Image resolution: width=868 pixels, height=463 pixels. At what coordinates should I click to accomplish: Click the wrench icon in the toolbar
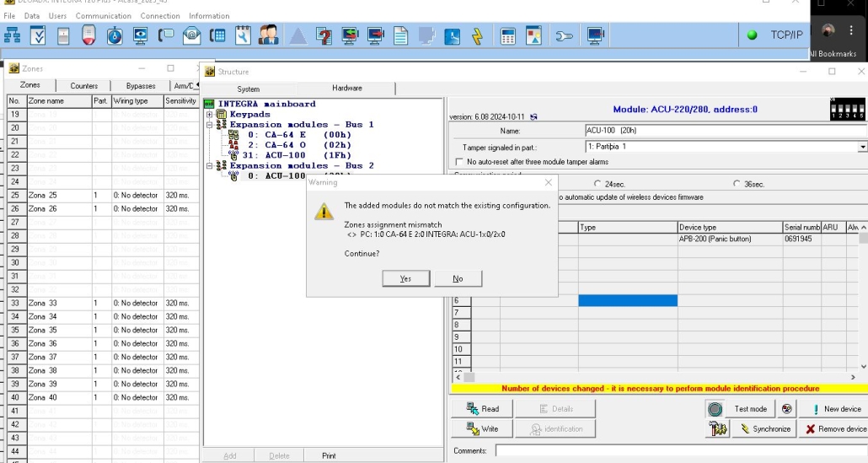click(243, 35)
